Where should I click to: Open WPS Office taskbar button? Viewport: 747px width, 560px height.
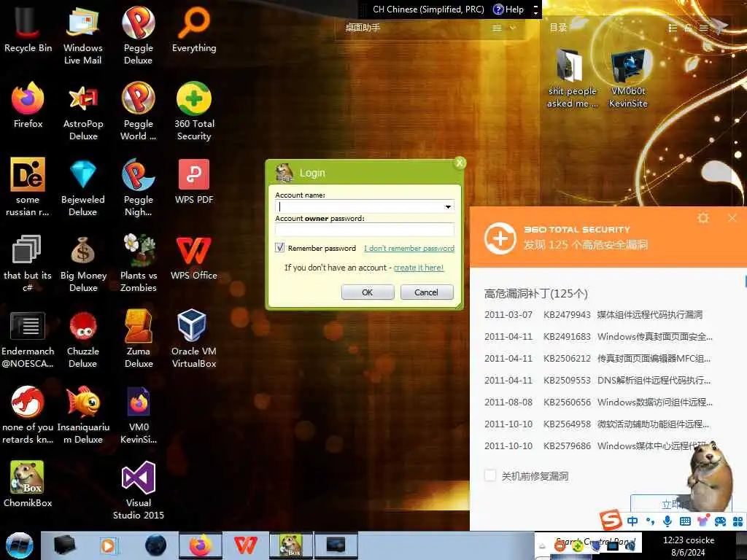(245, 545)
